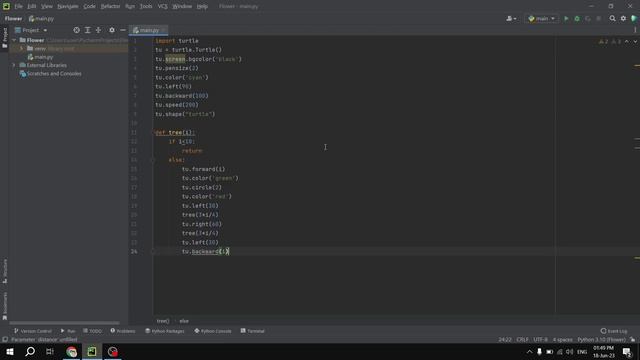Open the TODO tool window
The image size is (640, 360).
coord(92,331)
